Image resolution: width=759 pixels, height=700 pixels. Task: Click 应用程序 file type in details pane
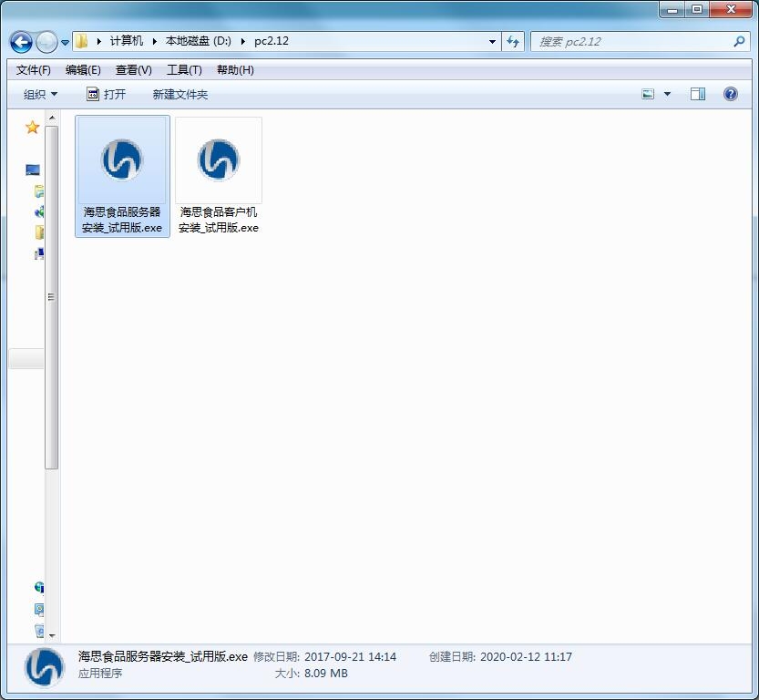pos(100,674)
